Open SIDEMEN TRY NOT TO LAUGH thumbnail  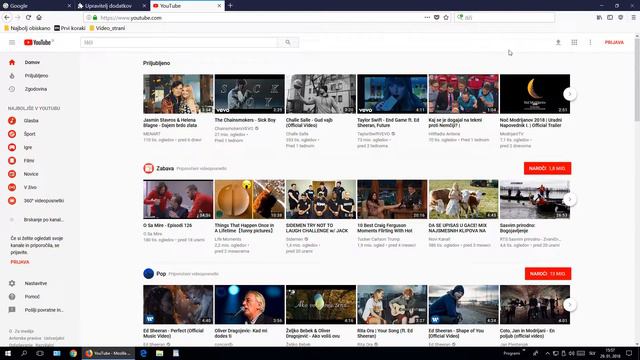pyautogui.click(x=321, y=199)
